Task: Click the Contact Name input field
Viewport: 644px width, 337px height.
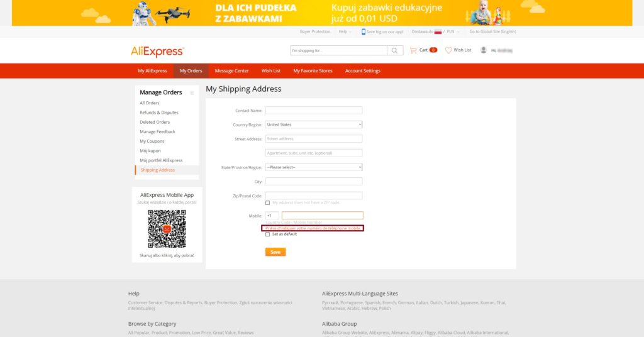Action: click(314, 110)
